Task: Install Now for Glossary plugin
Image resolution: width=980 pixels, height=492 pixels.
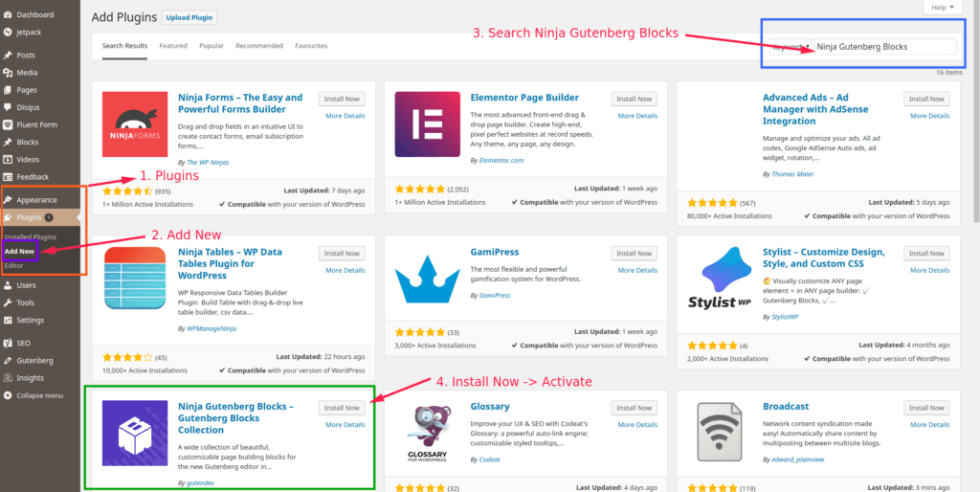Action: coord(635,408)
